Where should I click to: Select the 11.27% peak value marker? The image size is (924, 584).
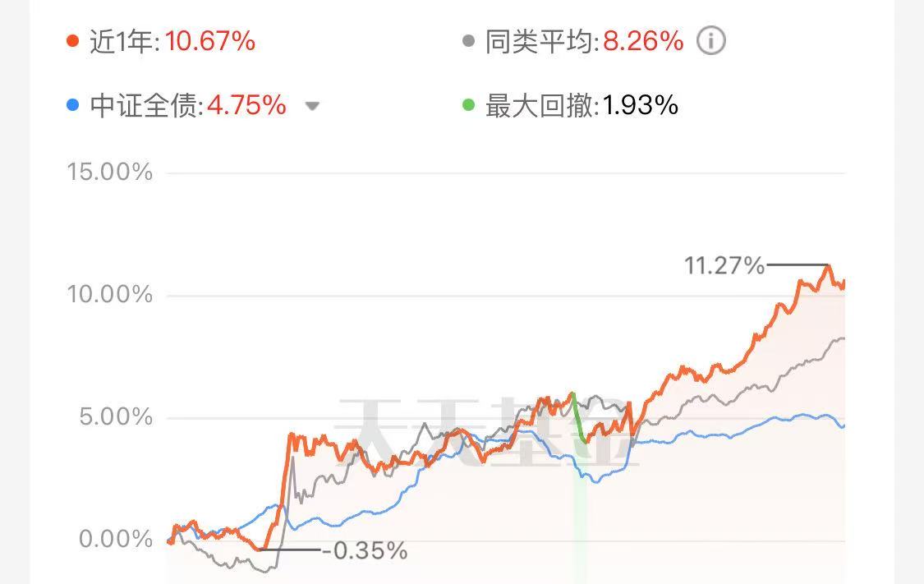[x=724, y=266]
